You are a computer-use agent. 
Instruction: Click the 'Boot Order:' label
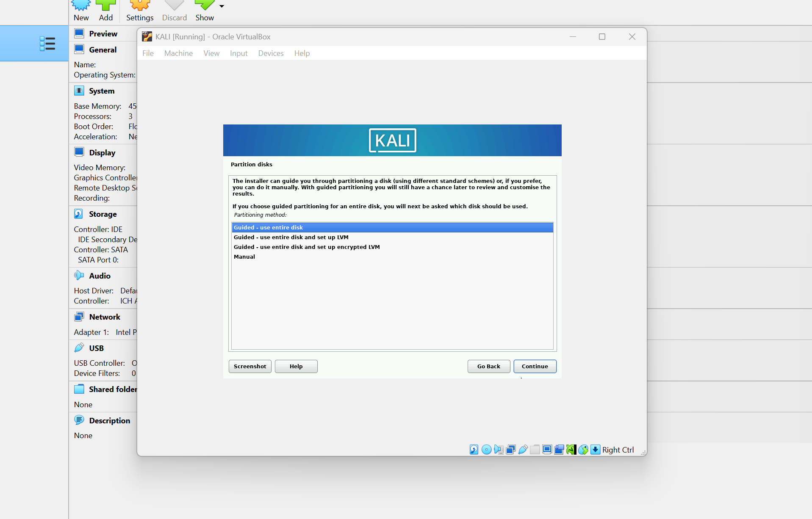click(93, 126)
